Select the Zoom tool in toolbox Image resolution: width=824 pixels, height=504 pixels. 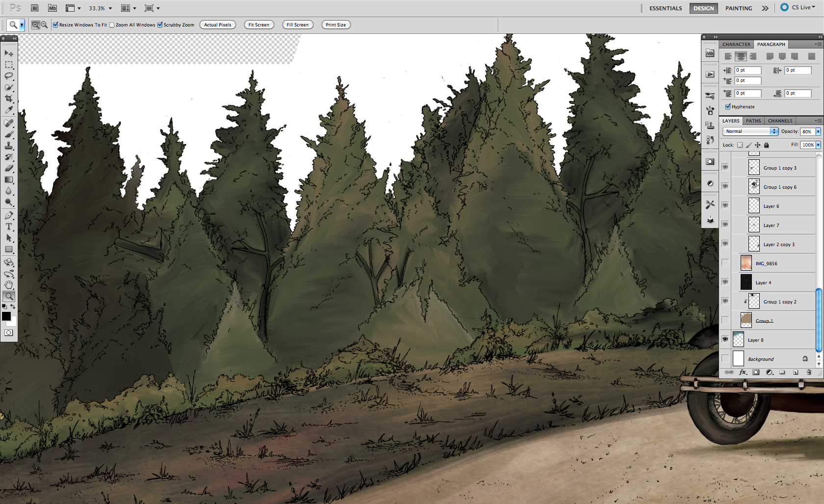pos(9,296)
